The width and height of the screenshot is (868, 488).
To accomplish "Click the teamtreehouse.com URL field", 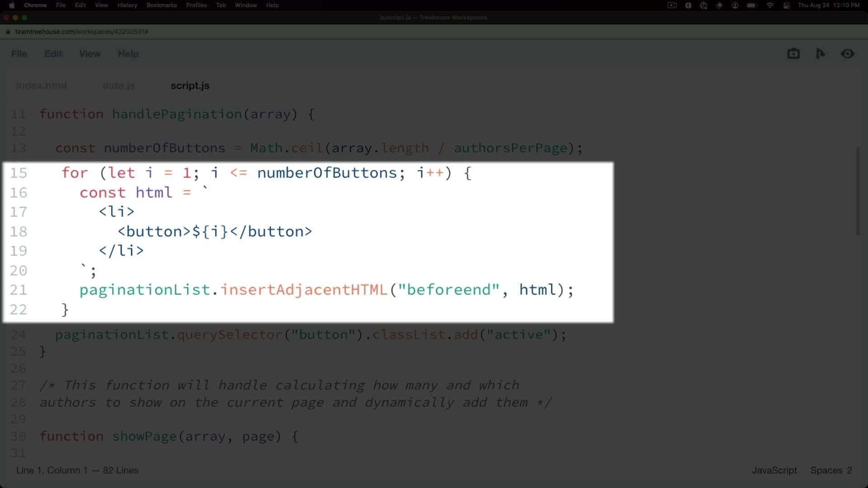I will (x=82, y=32).
